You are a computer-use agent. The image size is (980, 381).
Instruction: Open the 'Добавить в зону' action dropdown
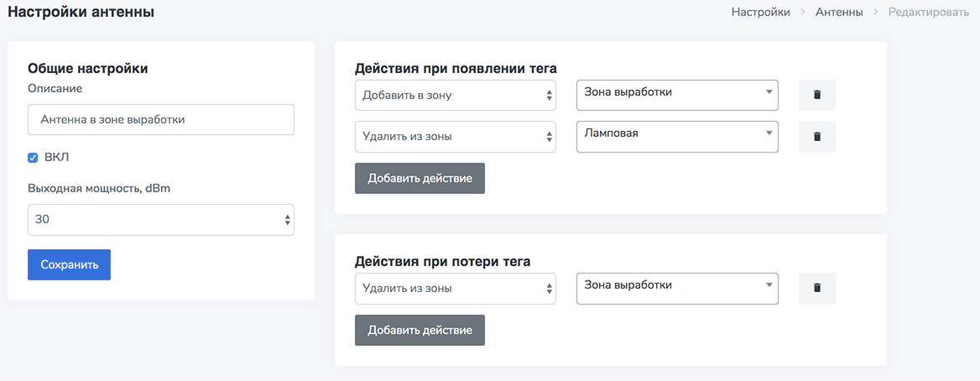click(455, 95)
